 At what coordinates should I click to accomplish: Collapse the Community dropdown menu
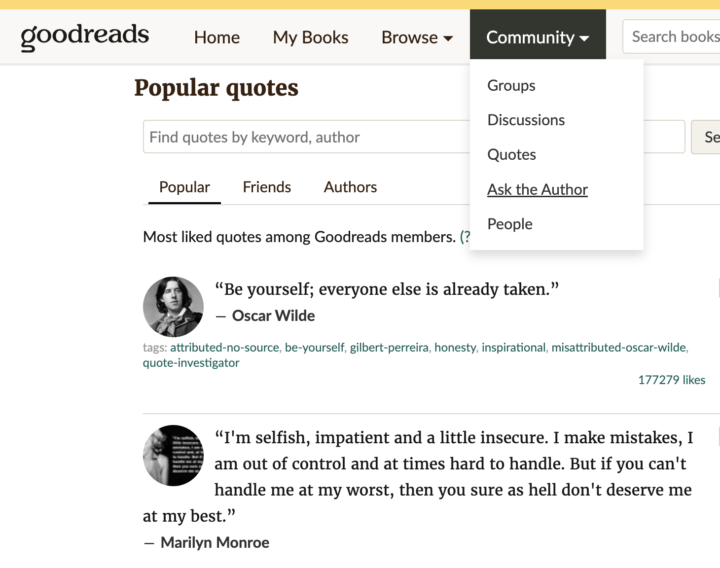[537, 38]
